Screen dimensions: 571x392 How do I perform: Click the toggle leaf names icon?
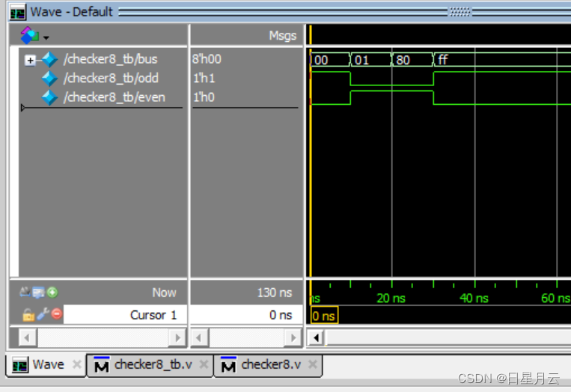click(x=25, y=292)
